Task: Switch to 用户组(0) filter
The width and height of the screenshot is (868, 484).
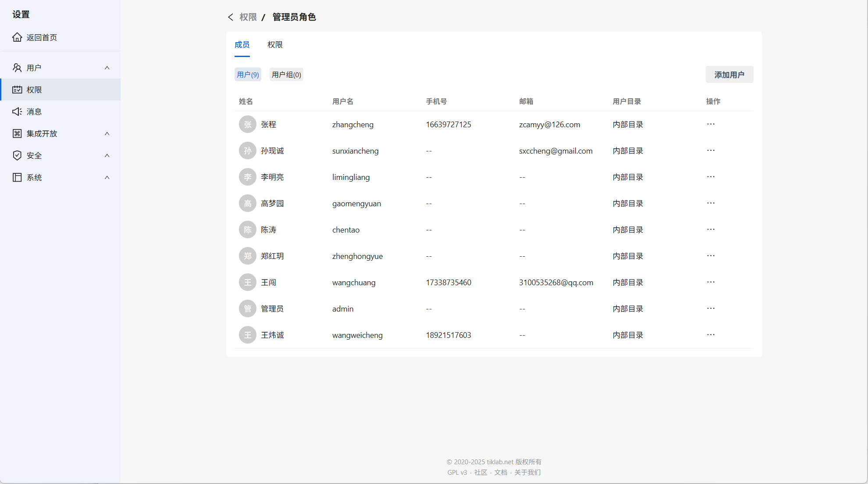Action: (286, 75)
